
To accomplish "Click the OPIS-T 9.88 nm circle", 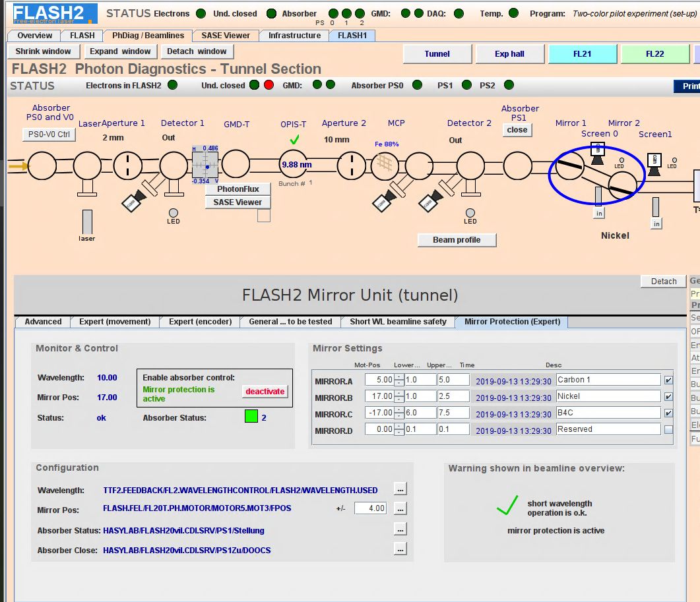I will click(294, 165).
